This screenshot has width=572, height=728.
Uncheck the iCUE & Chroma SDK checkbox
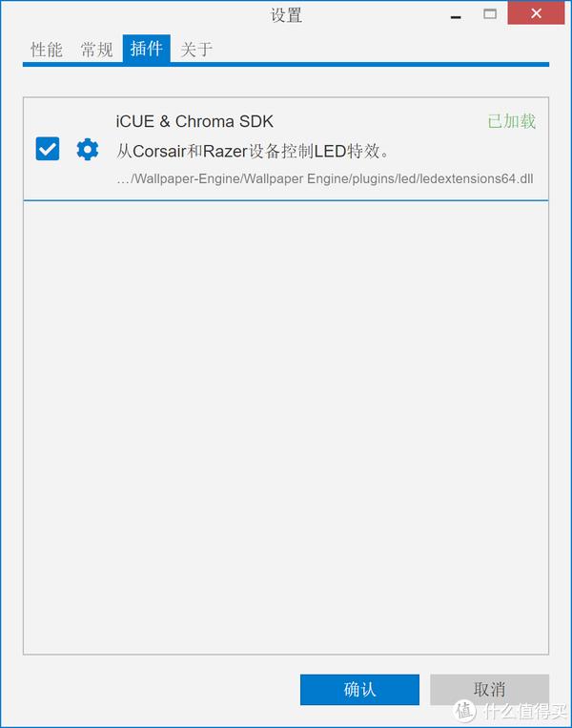[48, 149]
